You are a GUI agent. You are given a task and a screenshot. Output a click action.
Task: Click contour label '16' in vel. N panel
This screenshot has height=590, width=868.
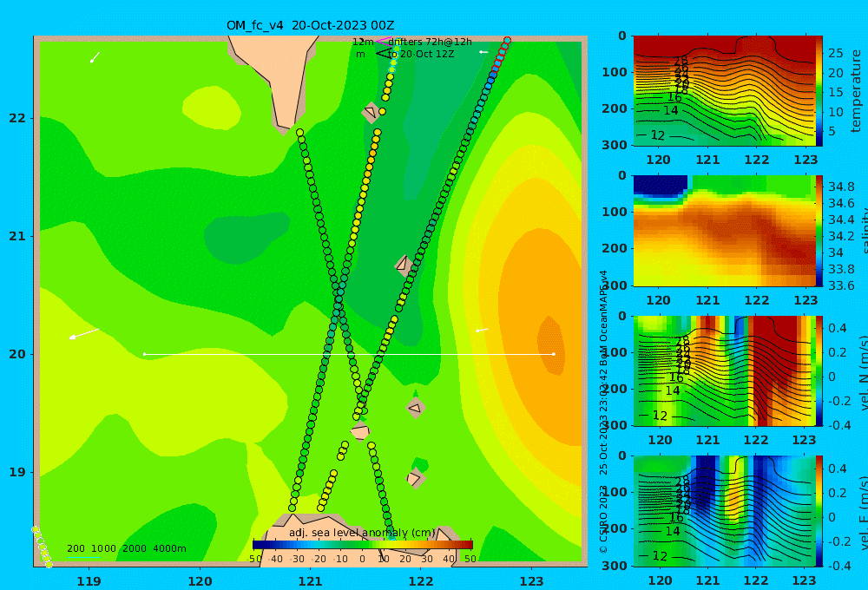(676, 377)
